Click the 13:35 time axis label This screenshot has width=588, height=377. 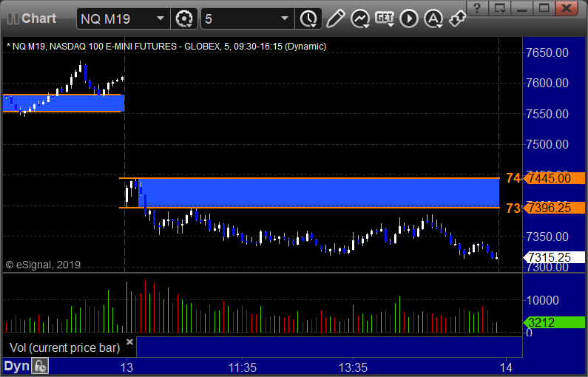[x=354, y=367]
